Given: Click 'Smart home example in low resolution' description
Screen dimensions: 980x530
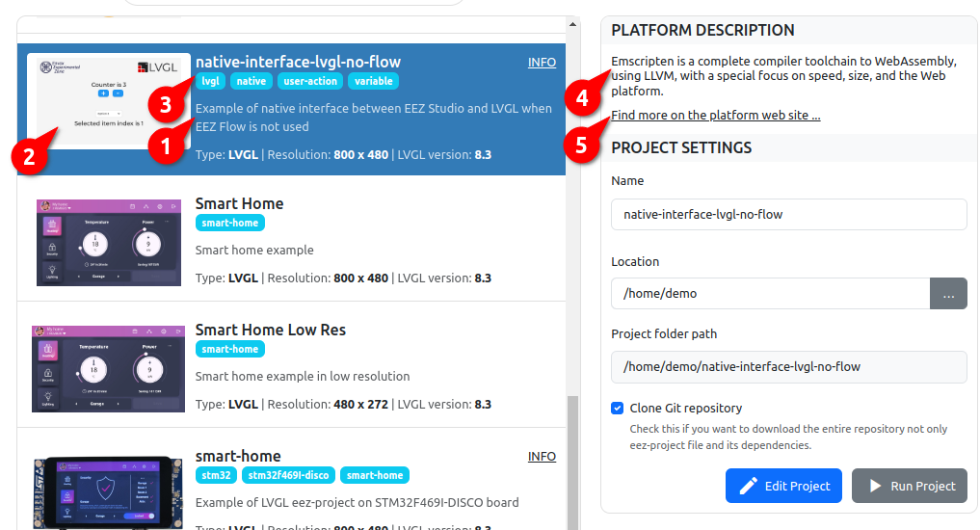Looking at the screenshot, I should (303, 376).
